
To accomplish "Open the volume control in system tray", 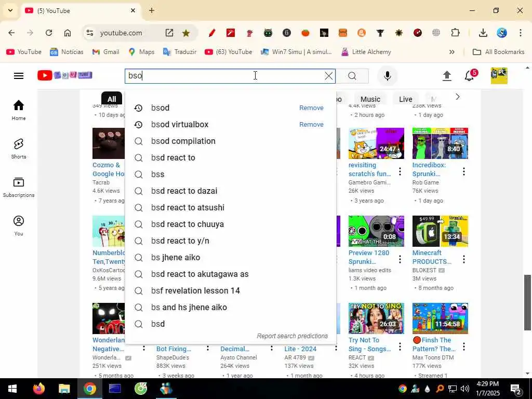I will click(x=465, y=389).
